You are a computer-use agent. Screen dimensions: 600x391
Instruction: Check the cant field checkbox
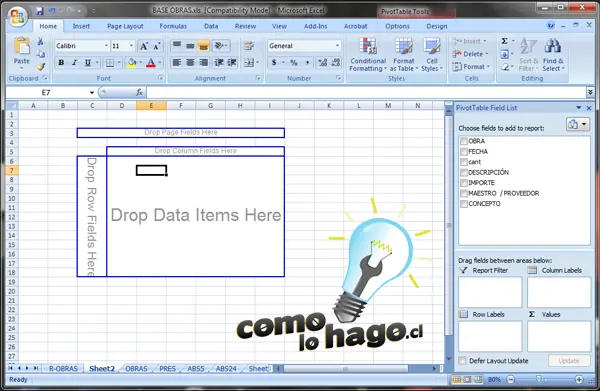(464, 162)
